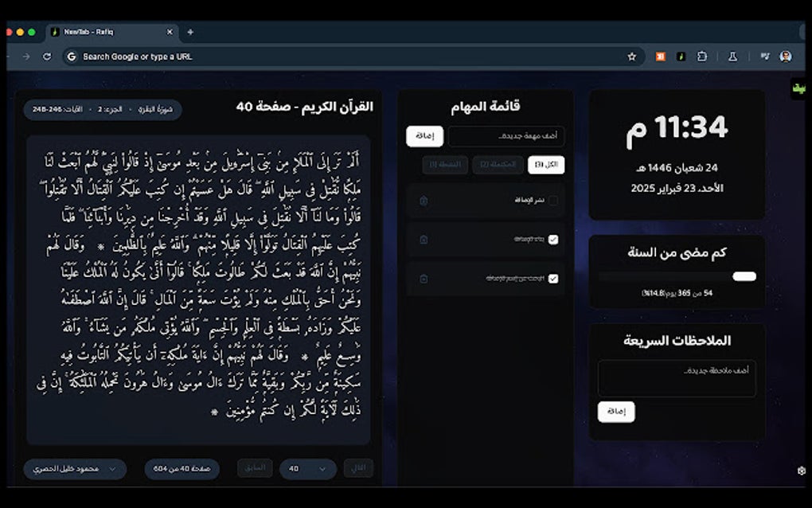Viewport: 812px width, 508px height.
Task: Click the year progress bar
Action: point(677,276)
